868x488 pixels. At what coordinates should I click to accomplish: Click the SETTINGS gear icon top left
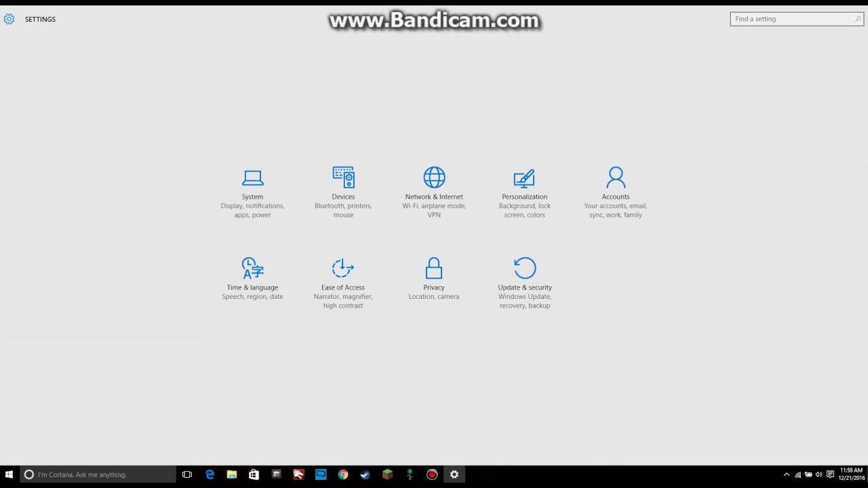click(x=9, y=19)
